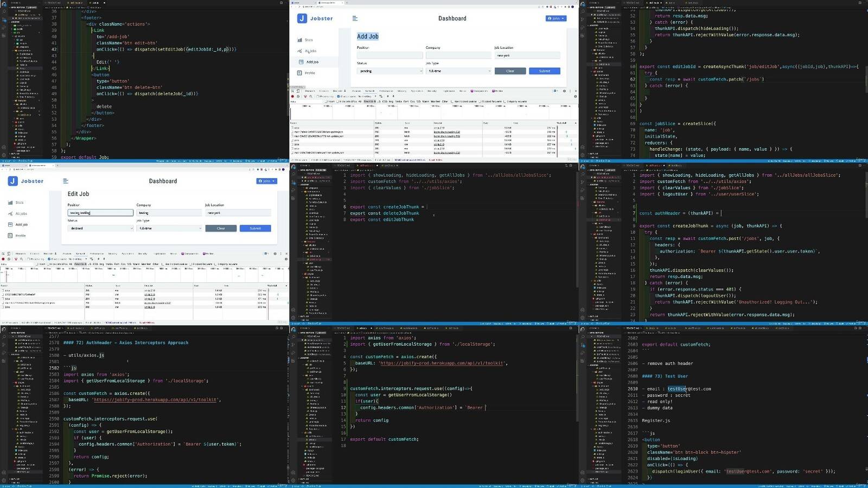Click Submit button in Add Job form
Screen dimensions: 868x488
545,71
